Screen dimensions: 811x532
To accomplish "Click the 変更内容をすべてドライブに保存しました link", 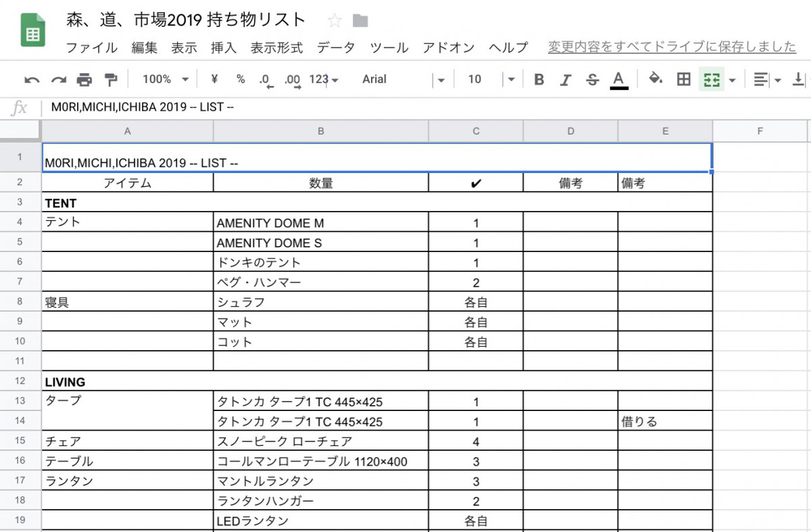I will click(672, 47).
